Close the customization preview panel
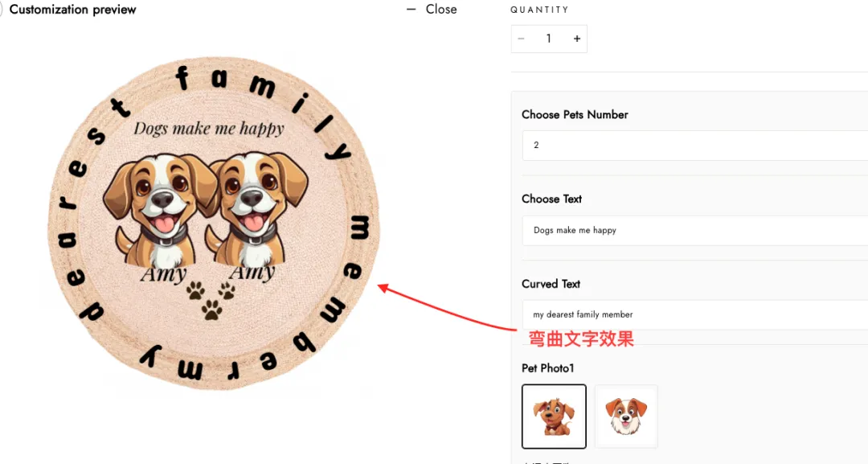The width and height of the screenshot is (868, 464). point(432,10)
